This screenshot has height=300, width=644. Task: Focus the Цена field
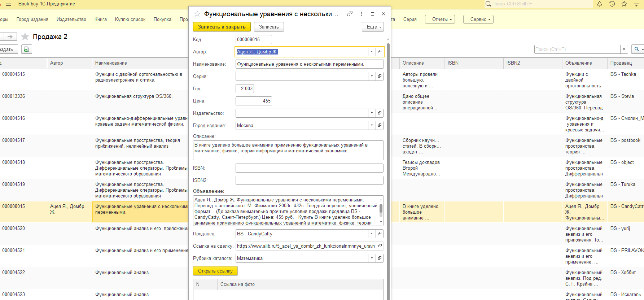click(254, 101)
